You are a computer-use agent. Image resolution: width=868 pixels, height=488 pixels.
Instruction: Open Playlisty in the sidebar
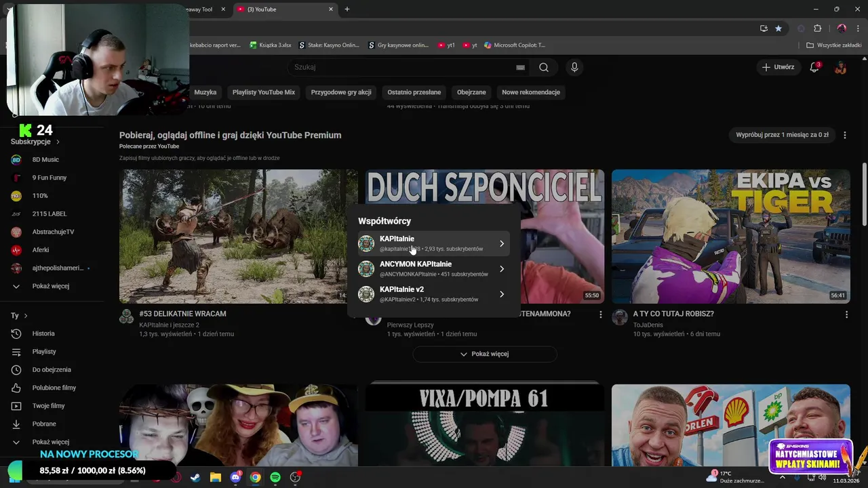coord(44,352)
